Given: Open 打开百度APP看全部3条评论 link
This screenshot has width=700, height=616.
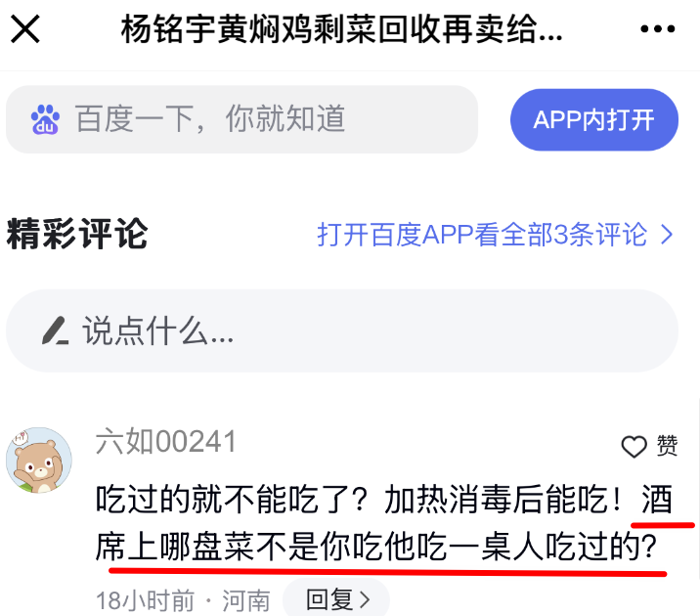Looking at the screenshot, I should [x=482, y=235].
